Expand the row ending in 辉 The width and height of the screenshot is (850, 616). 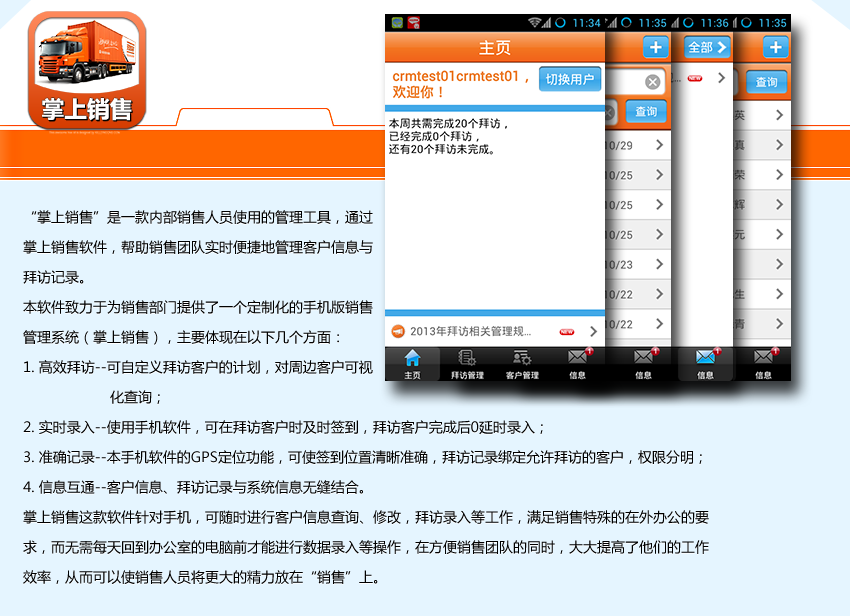pyautogui.click(x=780, y=204)
